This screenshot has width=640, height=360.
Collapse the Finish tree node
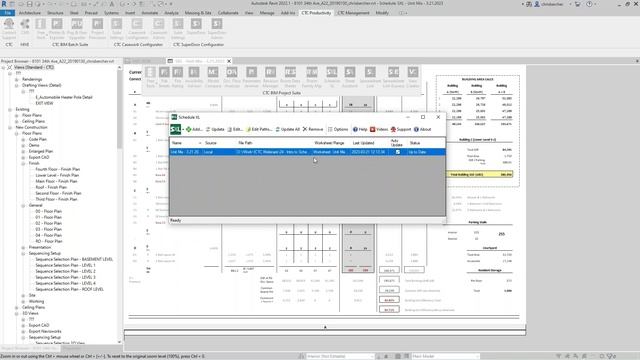[23, 163]
